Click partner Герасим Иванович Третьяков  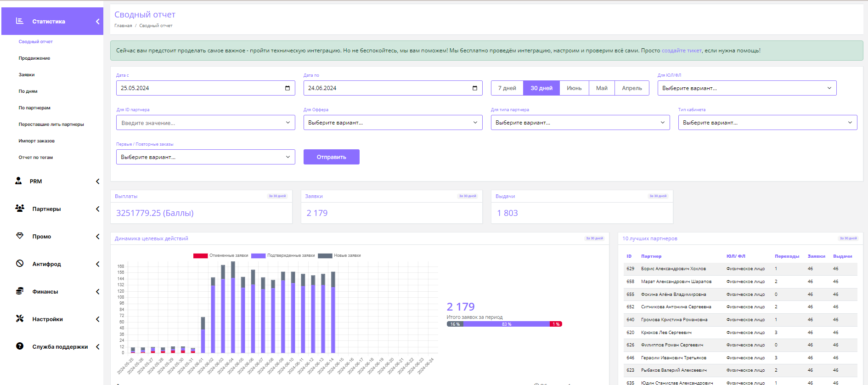point(674,358)
